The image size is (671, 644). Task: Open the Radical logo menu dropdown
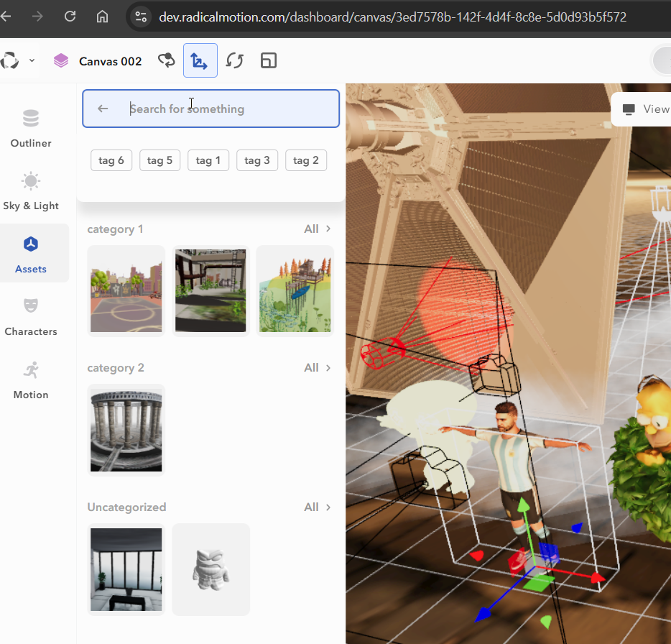pos(32,60)
